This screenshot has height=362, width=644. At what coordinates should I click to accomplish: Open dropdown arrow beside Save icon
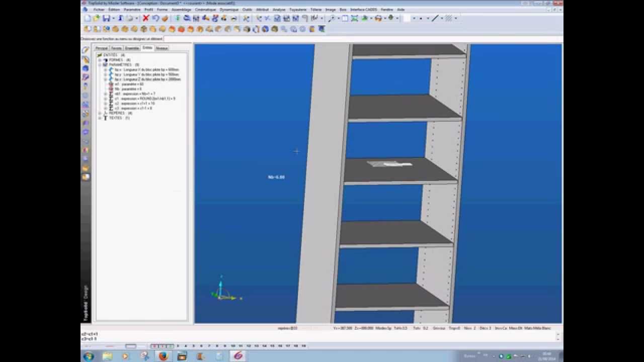pyautogui.click(x=114, y=18)
